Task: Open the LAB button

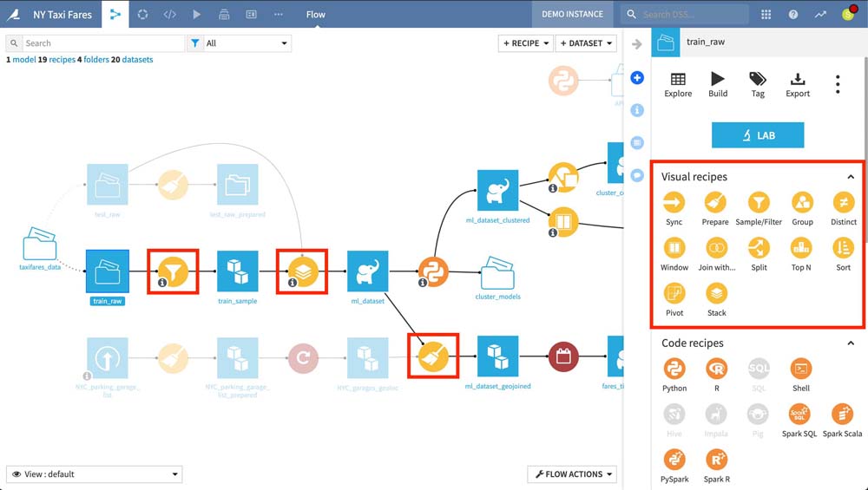Action: point(758,135)
